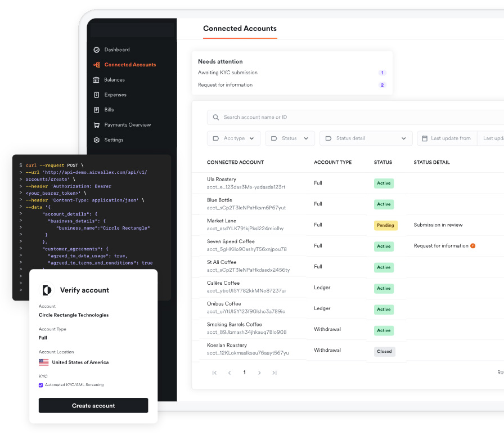
Task: Click the Expenses icon in sidebar
Action: click(x=97, y=95)
